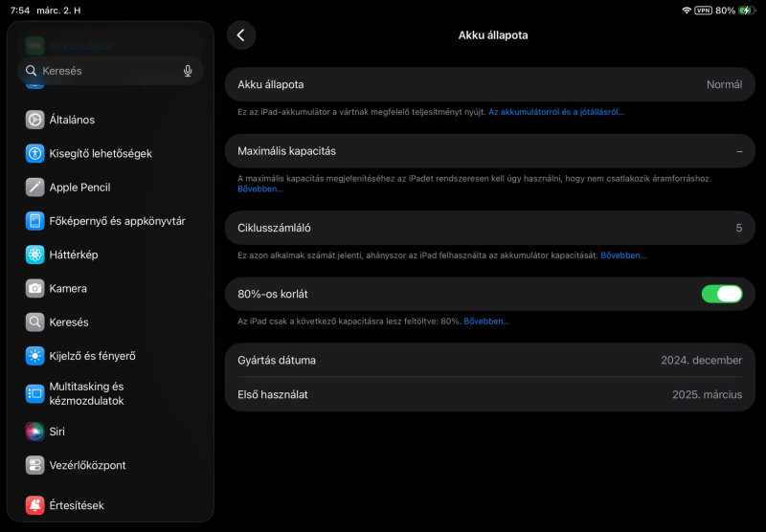The height and width of the screenshot is (532, 766).
Task: Open Kisegítő lehetőségek accessibility icon
Action: pyautogui.click(x=35, y=153)
